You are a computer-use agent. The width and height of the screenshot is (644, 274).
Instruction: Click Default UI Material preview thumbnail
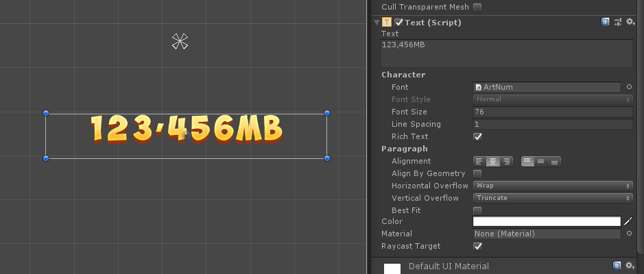click(392, 269)
